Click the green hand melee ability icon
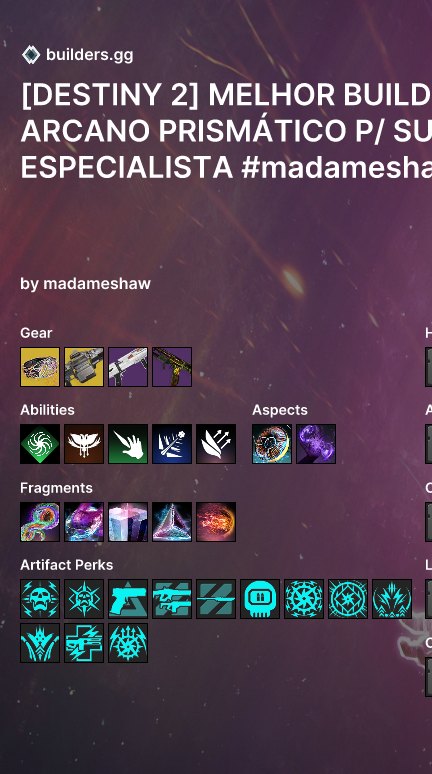The width and height of the screenshot is (432, 774). point(128,444)
